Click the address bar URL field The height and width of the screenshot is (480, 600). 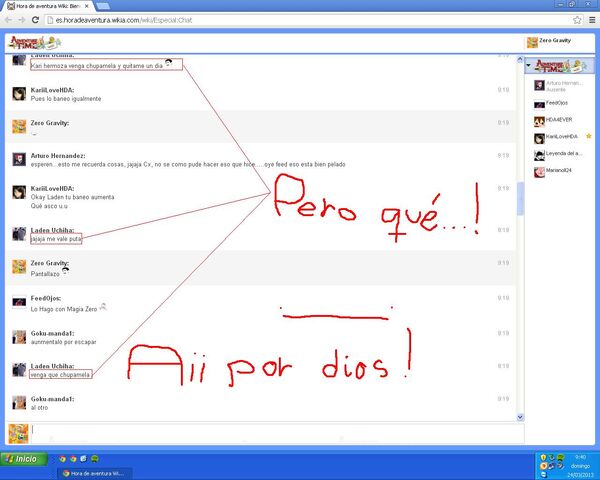pos(310,20)
